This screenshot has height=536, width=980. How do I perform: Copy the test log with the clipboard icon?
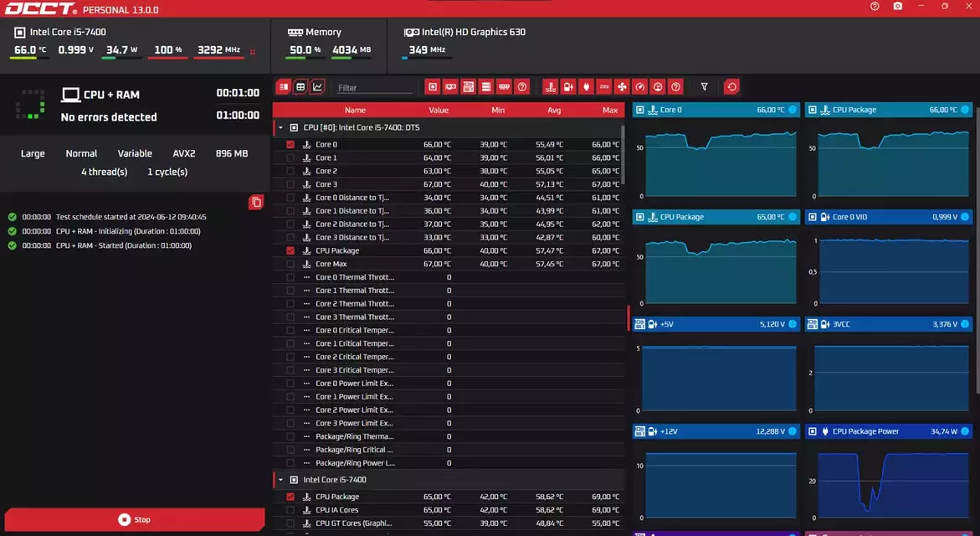[x=256, y=202]
